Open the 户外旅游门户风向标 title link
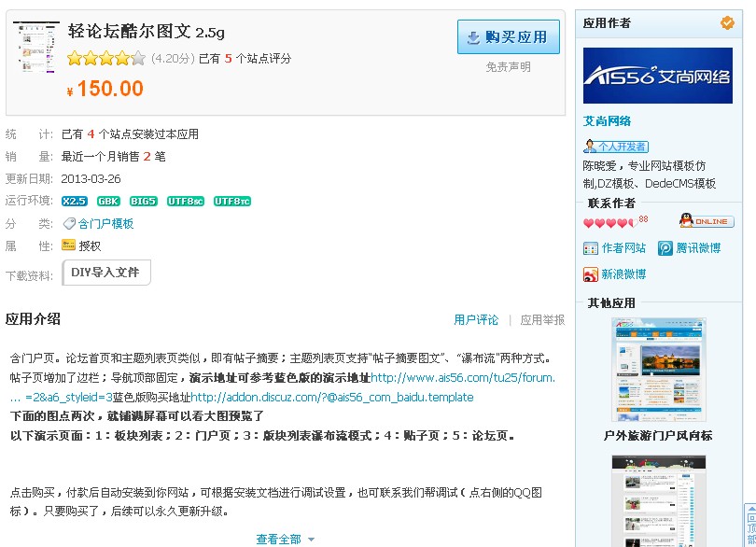The height and width of the screenshot is (547, 756). coord(658,436)
